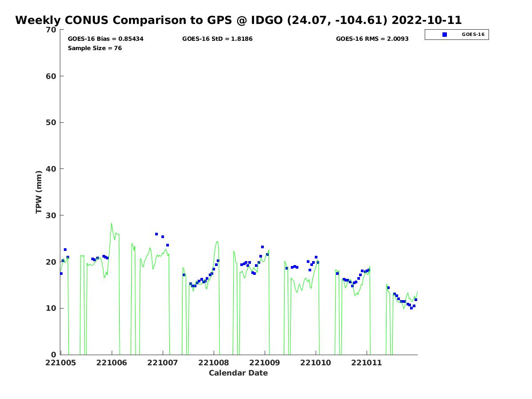Screen dimensions: 532x399
Task: Click the x-axis date label 221007
Action: tap(163, 363)
